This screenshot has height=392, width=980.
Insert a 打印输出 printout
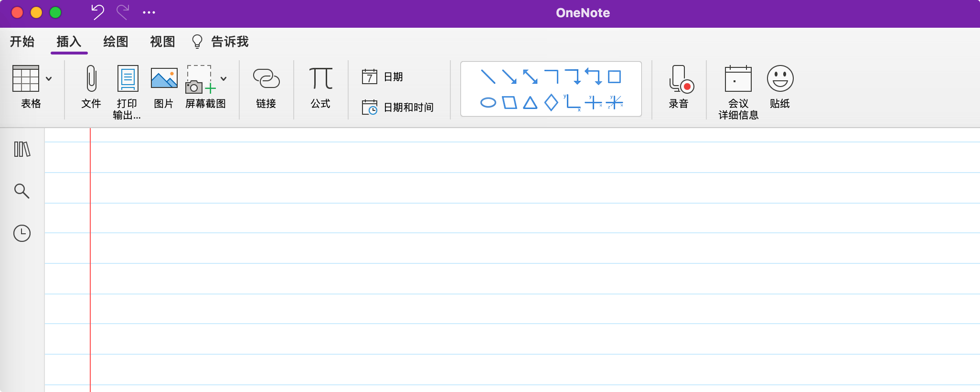(x=127, y=92)
